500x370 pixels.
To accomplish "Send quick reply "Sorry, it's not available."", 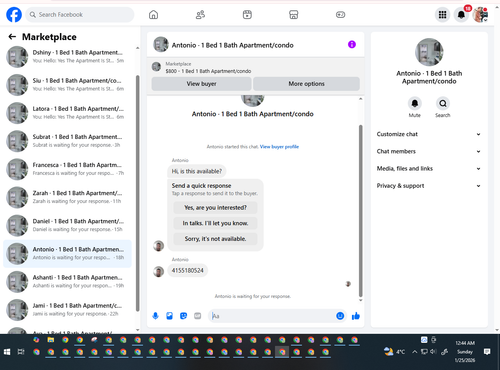I will [215, 239].
